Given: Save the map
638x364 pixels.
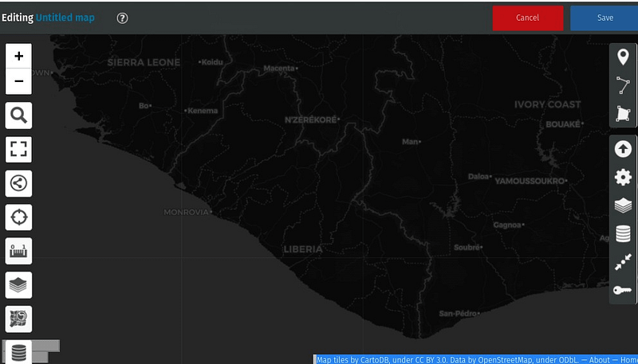Looking at the screenshot, I should click(605, 18).
